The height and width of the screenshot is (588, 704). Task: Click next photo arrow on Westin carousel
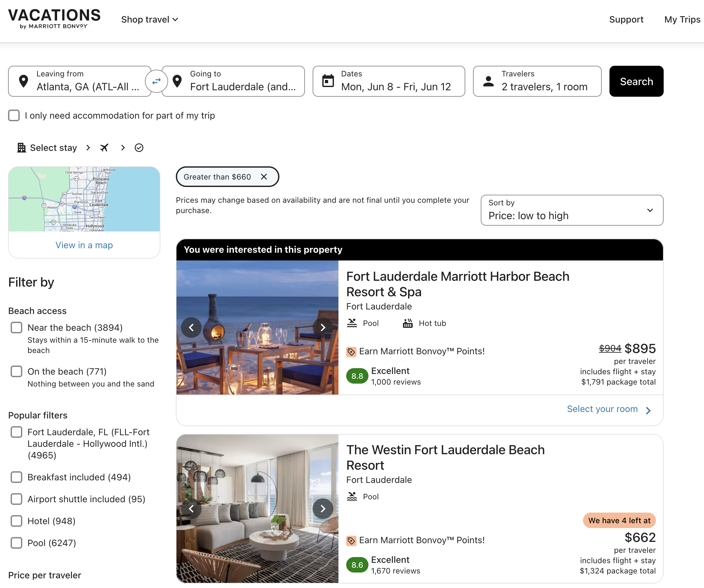coord(323,508)
